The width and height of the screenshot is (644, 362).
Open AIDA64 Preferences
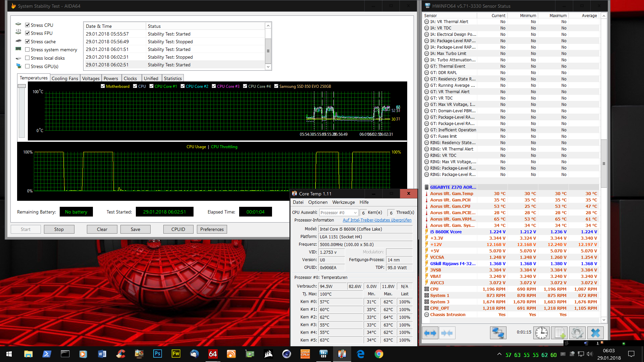(x=212, y=229)
